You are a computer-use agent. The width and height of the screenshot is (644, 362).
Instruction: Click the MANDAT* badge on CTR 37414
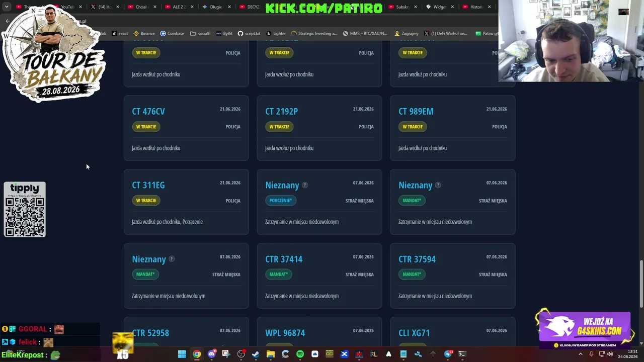point(278,275)
